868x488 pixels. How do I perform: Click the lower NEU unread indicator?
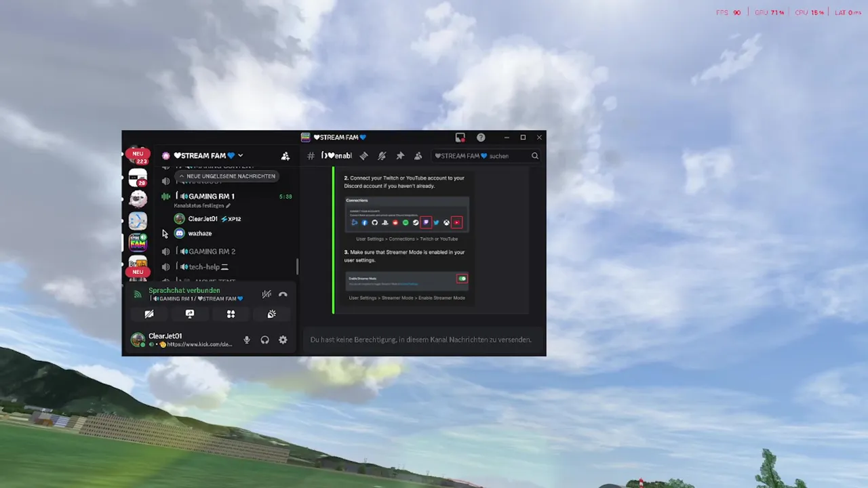click(137, 272)
